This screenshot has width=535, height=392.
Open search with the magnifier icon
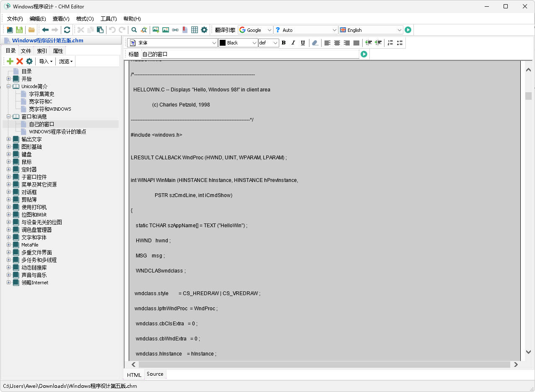click(x=134, y=30)
